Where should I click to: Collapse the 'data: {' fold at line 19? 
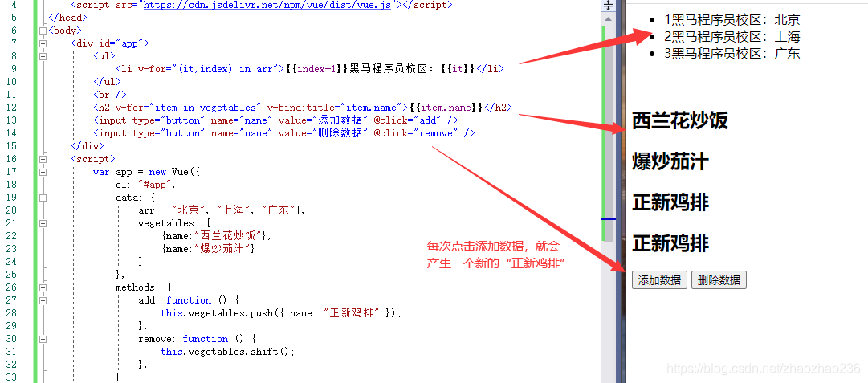43,198
